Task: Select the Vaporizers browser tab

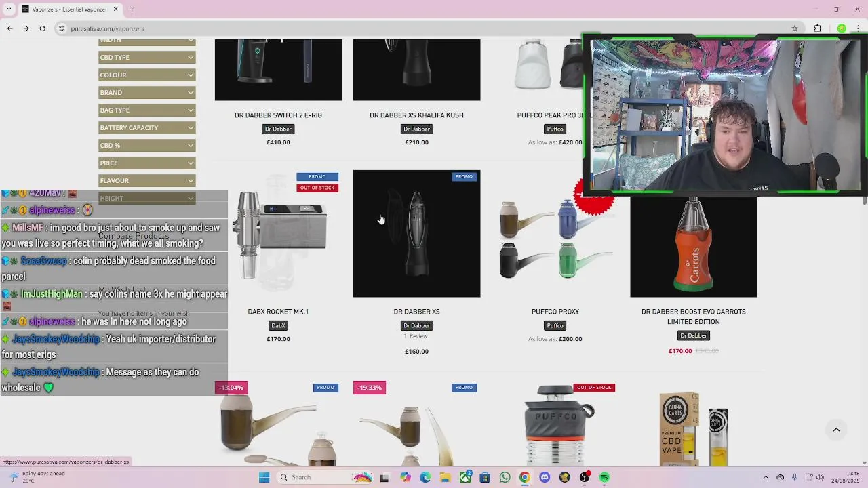Action: pos(70,9)
